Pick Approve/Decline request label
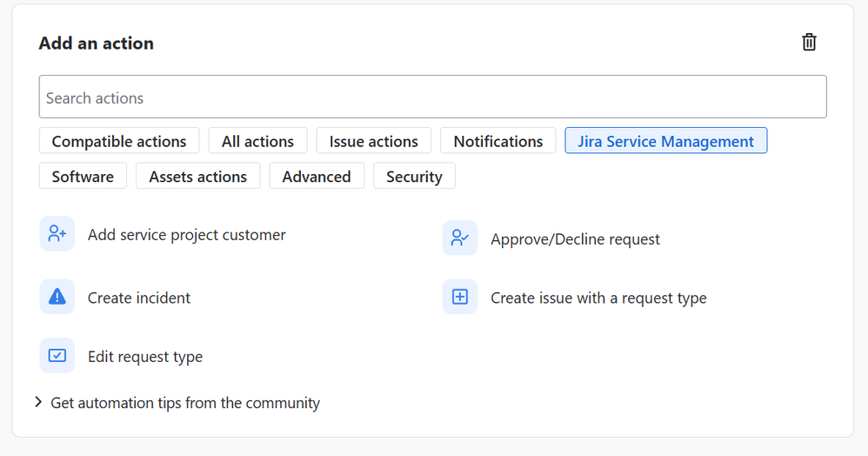The image size is (868, 456). click(x=575, y=238)
